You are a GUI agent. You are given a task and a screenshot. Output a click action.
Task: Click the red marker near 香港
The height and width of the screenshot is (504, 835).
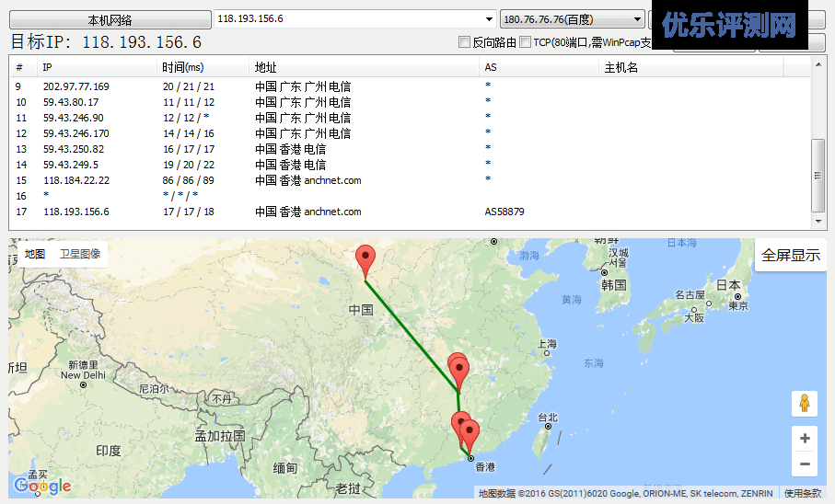470,432
